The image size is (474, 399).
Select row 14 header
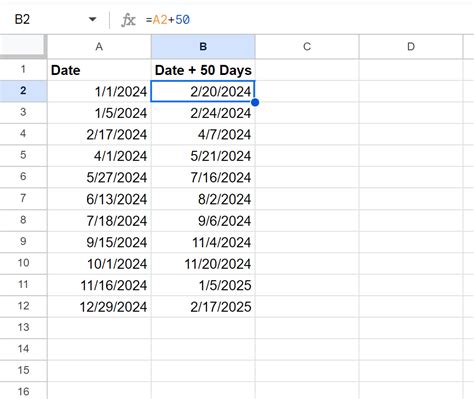[x=23, y=349]
